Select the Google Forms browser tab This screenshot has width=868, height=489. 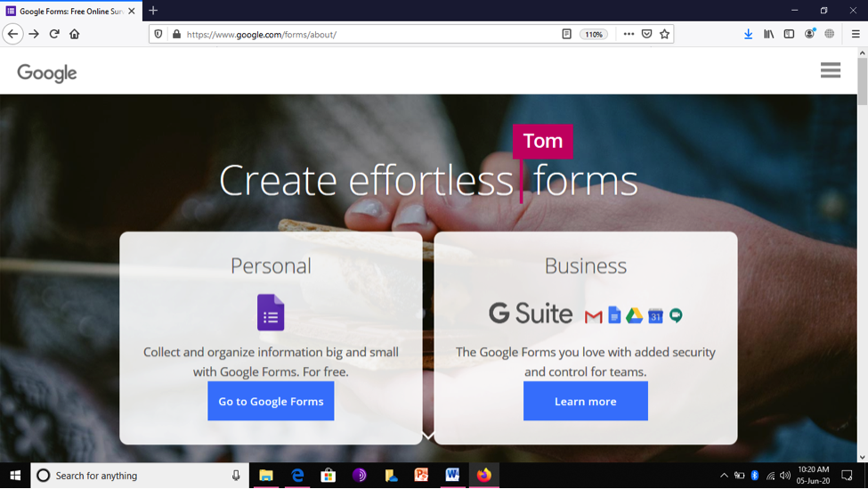click(71, 11)
